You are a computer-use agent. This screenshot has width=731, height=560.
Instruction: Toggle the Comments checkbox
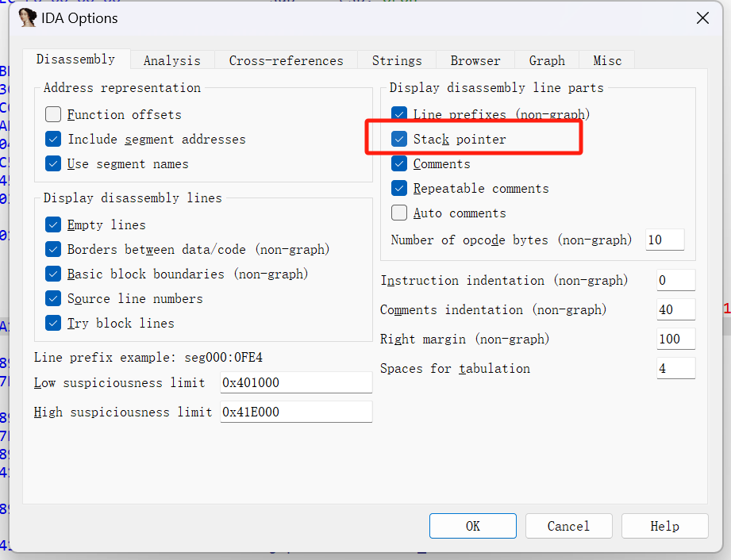pyautogui.click(x=399, y=163)
